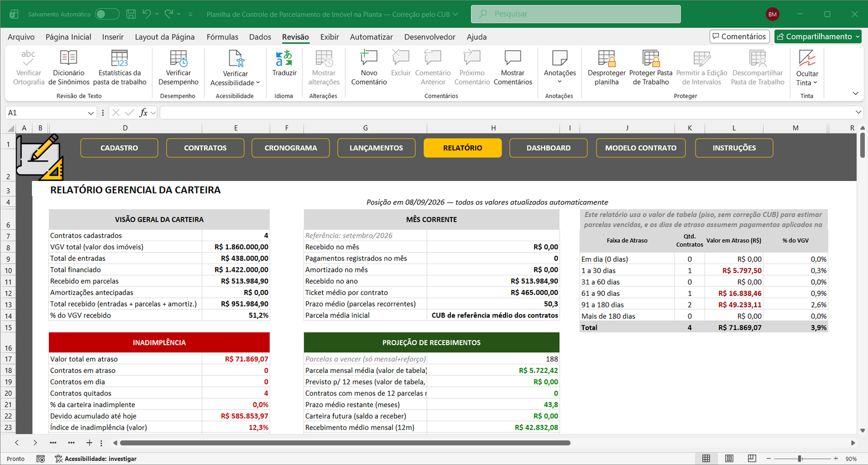The width and height of the screenshot is (868, 465).
Task: Go to Comentário Anterior
Action: coord(433,67)
